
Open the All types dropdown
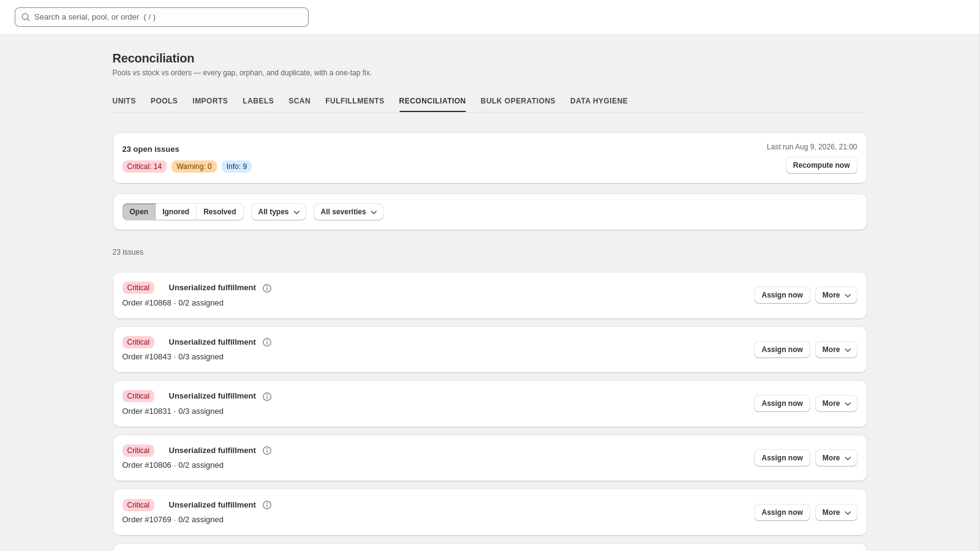pyautogui.click(x=279, y=212)
